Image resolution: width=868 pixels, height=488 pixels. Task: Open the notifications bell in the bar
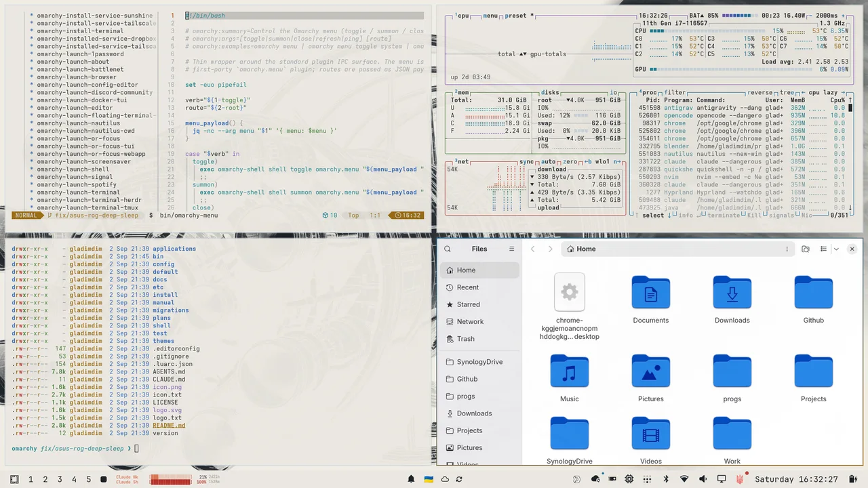[411, 479]
